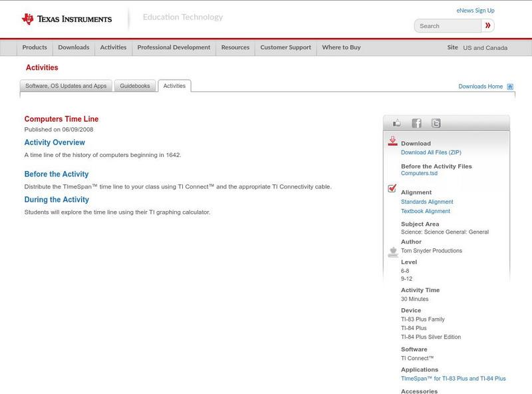
Task: Share activity via the Twitter icon
Action: (x=436, y=123)
